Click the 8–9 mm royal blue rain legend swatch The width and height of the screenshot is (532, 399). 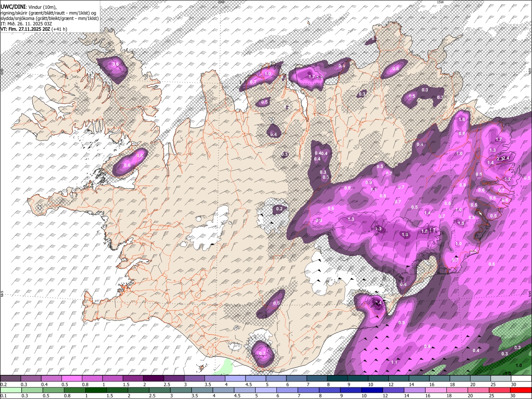329,390
